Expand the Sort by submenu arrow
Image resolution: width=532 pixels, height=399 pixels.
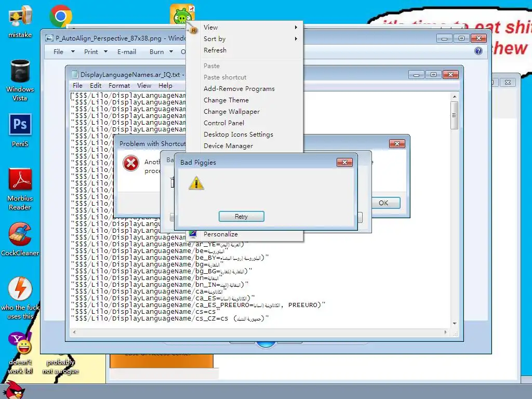click(x=296, y=39)
